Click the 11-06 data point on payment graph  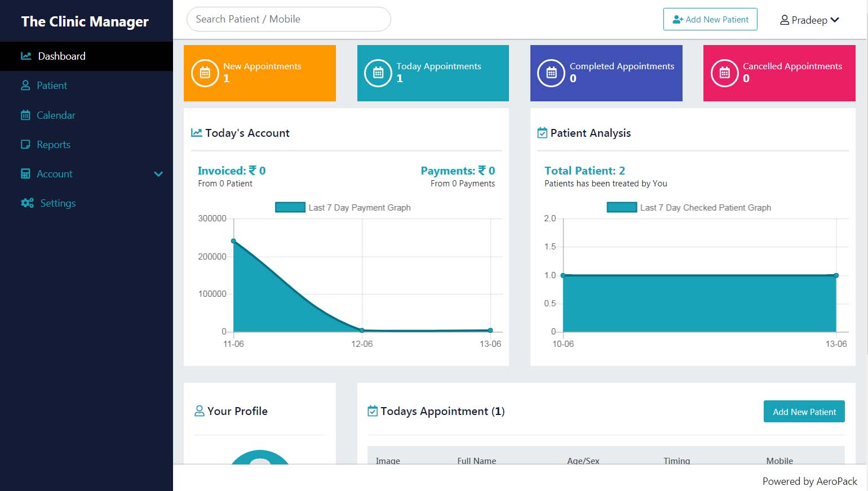[x=234, y=241]
